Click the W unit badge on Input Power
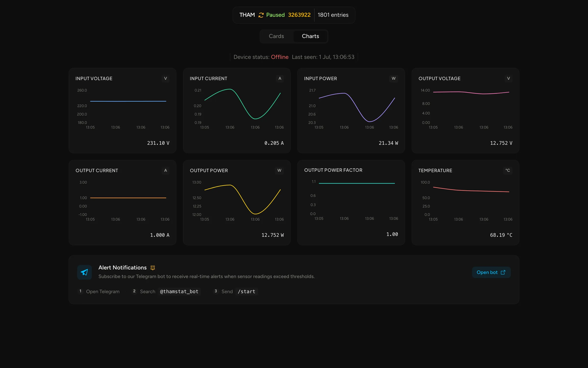Viewport: 588px width, 368px height. (x=394, y=79)
